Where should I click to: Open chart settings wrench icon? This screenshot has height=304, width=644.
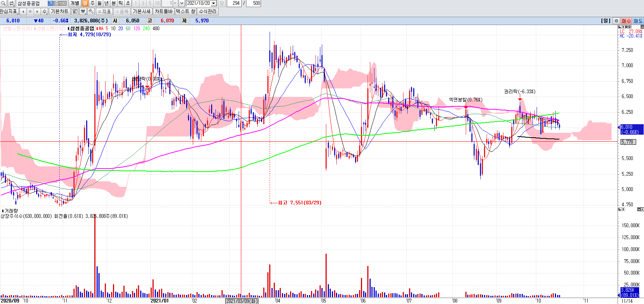click(91, 12)
